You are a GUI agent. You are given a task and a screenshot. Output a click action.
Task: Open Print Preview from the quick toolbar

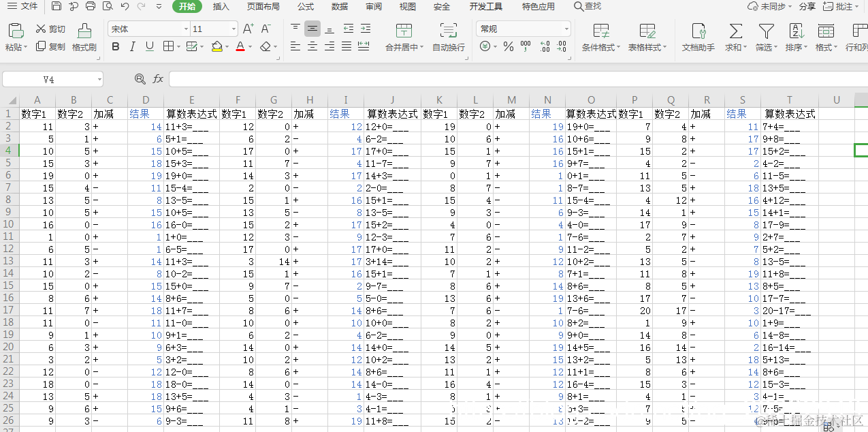[108, 7]
